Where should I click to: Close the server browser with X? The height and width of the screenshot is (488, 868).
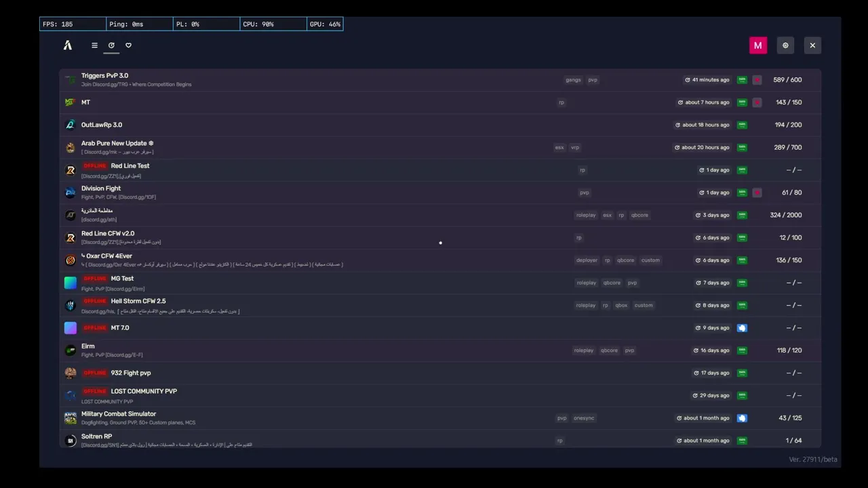812,45
